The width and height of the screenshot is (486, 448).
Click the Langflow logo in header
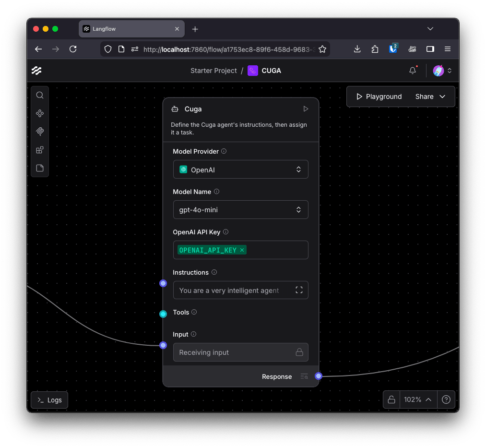(37, 71)
